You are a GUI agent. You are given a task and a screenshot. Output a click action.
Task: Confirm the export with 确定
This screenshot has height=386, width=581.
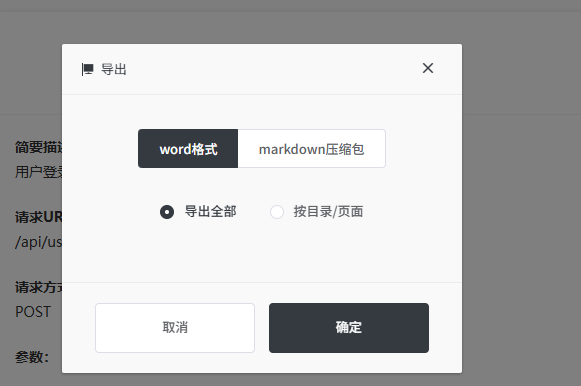(349, 328)
